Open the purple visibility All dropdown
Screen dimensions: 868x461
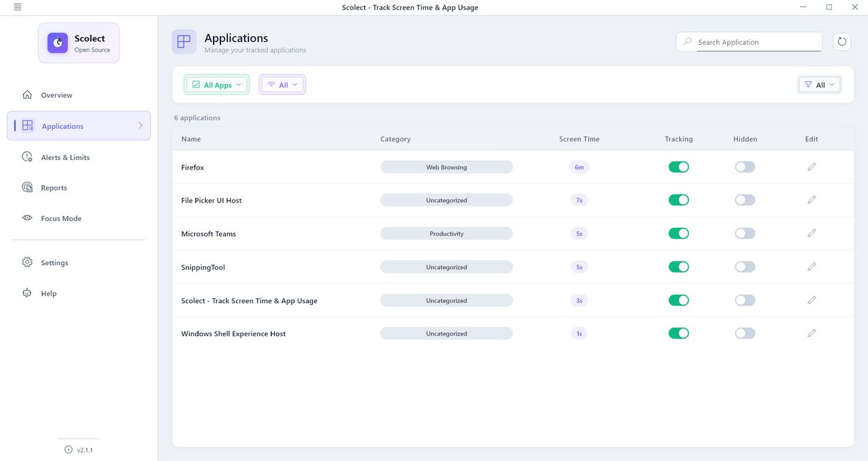pyautogui.click(x=283, y=85)
